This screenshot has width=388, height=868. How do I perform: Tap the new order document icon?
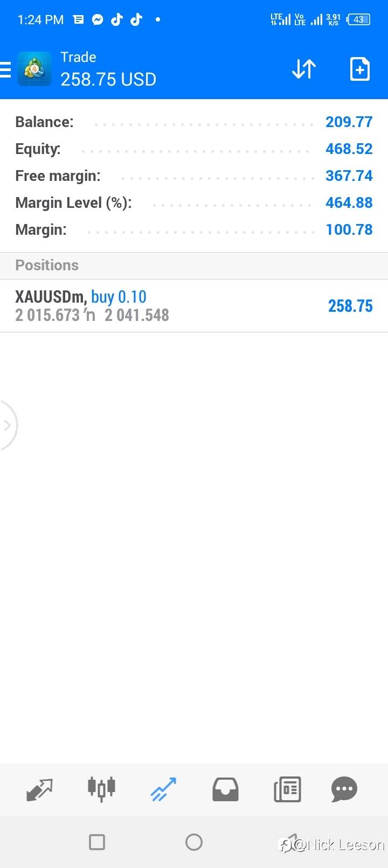[x=359, y=69]
